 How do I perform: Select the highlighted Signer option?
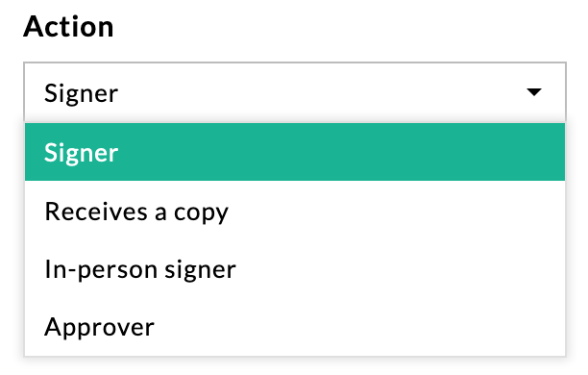pos(295,152)
